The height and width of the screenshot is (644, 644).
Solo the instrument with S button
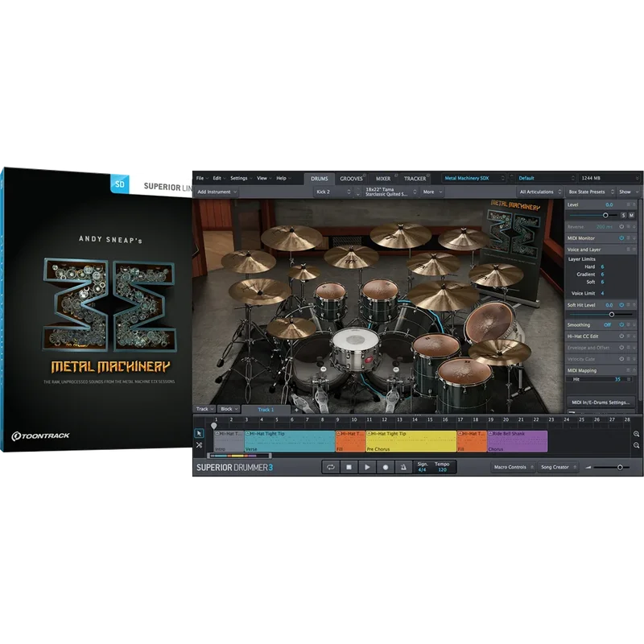pos(623,215)
